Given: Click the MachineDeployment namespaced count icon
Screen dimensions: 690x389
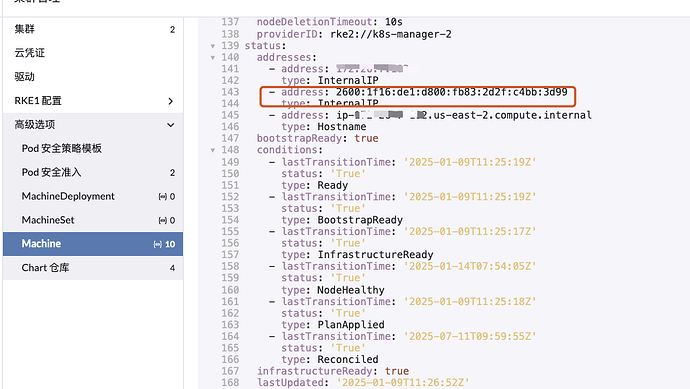Looking at the screenshot, I should (162, 197).
